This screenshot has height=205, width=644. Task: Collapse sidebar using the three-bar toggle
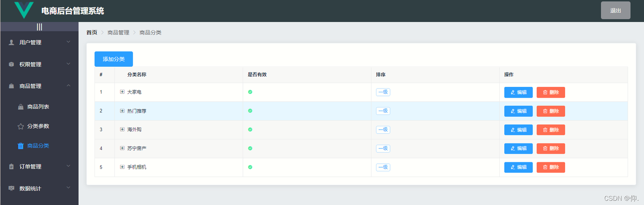pyautogui.click(x=39, y=27)
